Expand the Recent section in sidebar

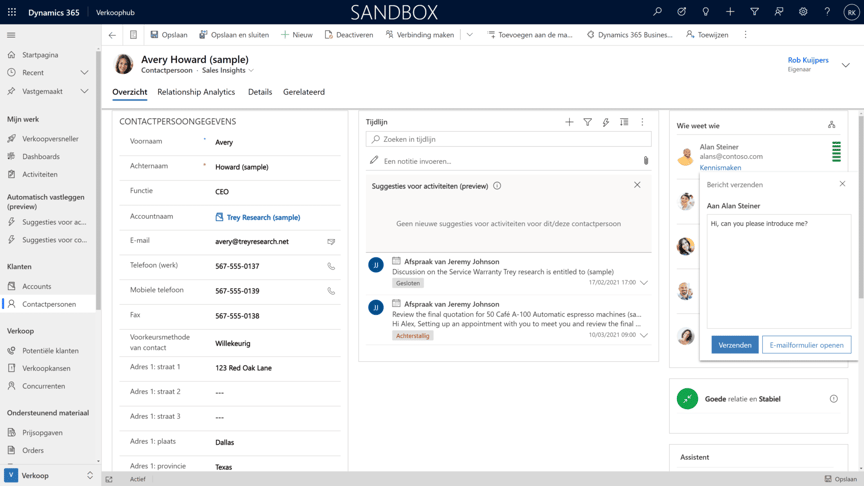tap(84, 73)
